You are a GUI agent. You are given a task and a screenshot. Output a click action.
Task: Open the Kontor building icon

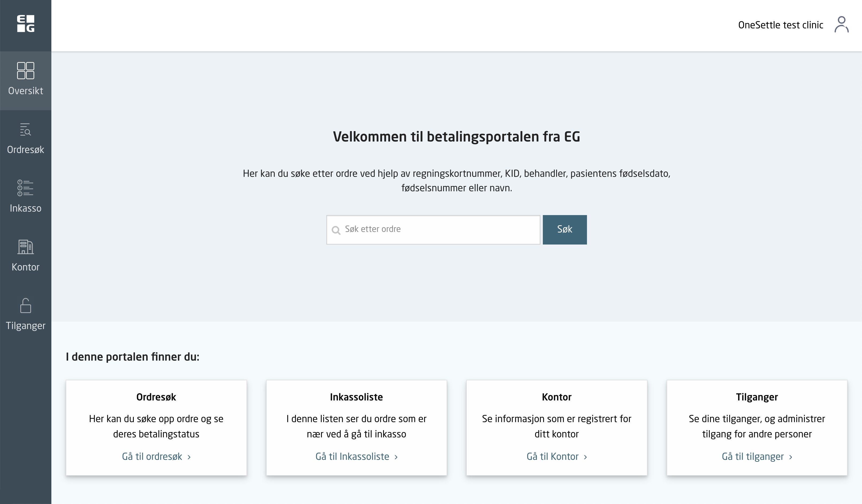coord(26,247)
